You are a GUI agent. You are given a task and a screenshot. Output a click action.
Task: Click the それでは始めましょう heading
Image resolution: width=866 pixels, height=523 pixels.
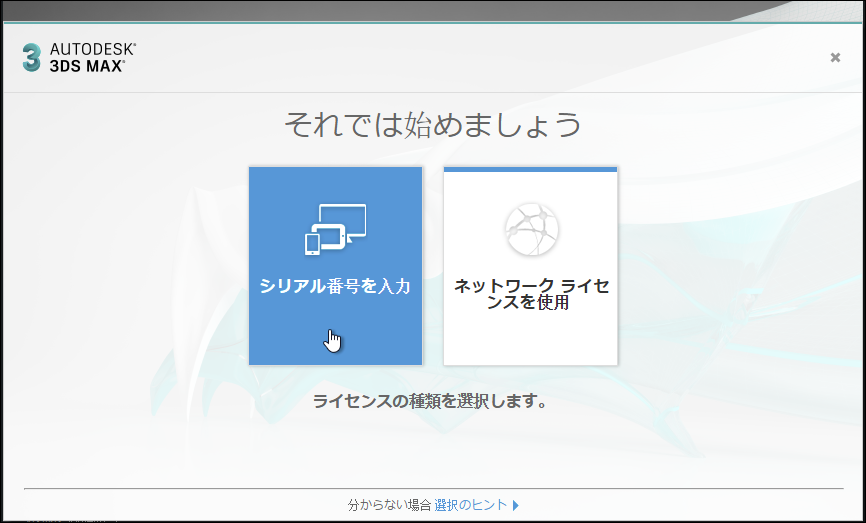(433, 125)
